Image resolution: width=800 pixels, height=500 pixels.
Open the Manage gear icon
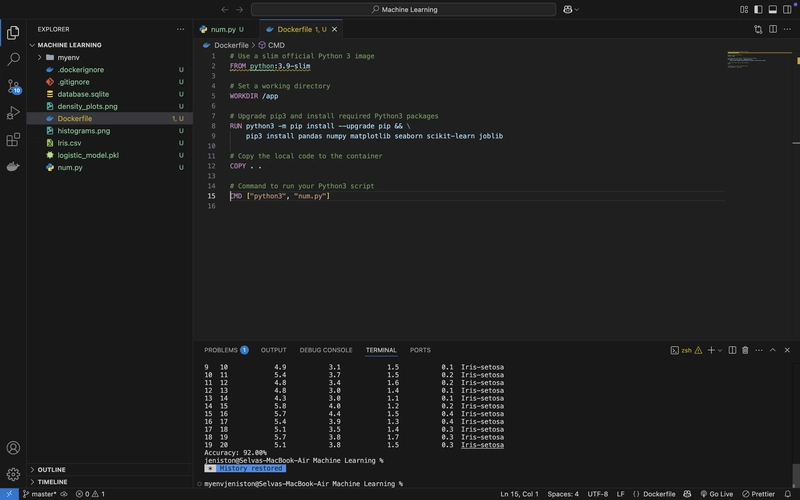(13, 474)
